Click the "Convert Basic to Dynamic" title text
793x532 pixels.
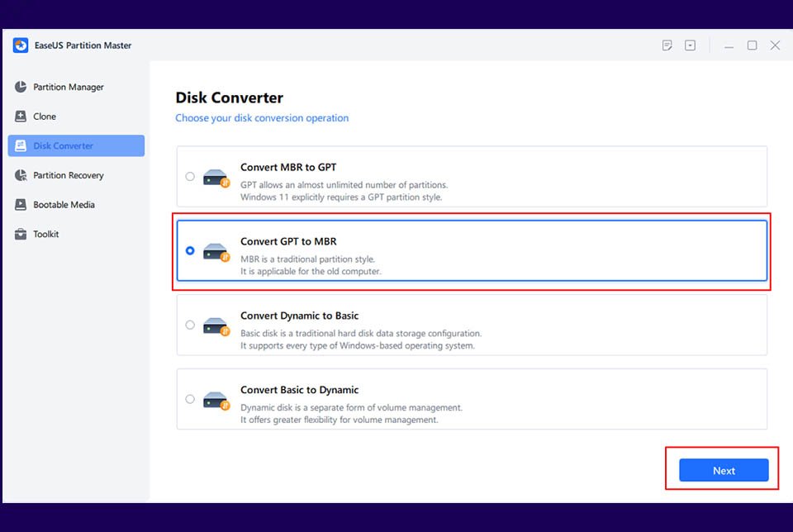click(x=299, y=390)
